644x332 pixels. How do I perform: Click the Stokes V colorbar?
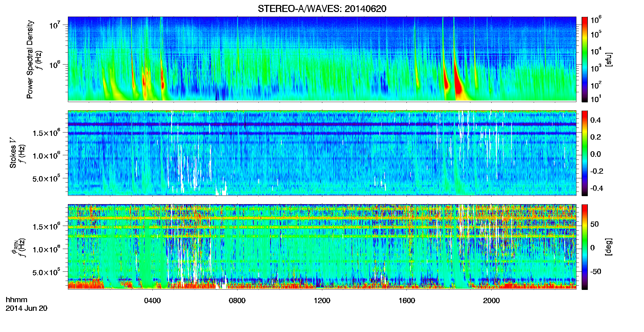pyautogui.click(x=585, y=153)
